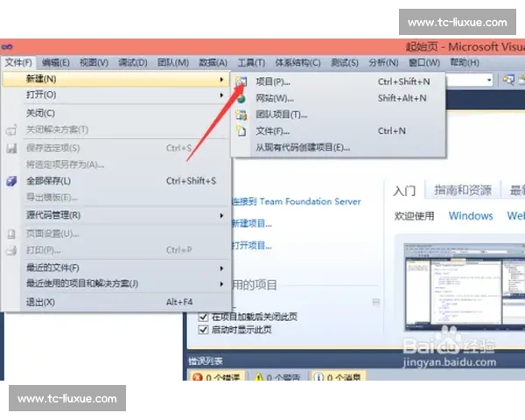
Task: Click the new project icon beside 项目(P)
Action: coord(241,81)
